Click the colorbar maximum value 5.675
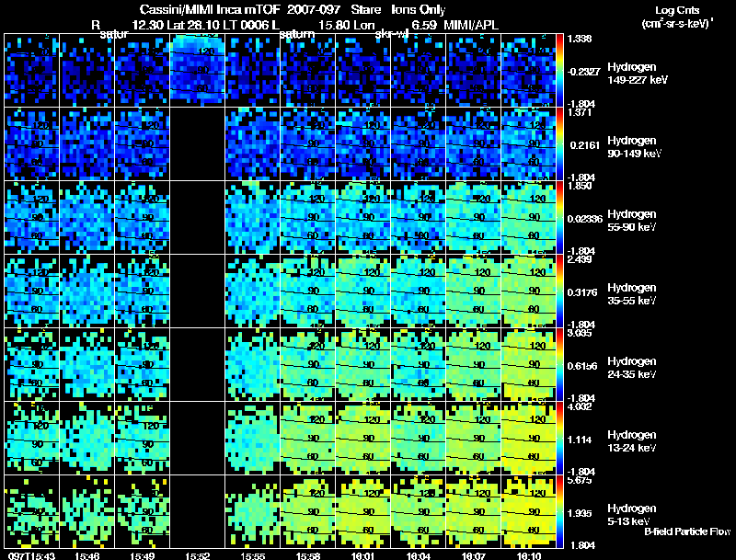 coord(580,480)
